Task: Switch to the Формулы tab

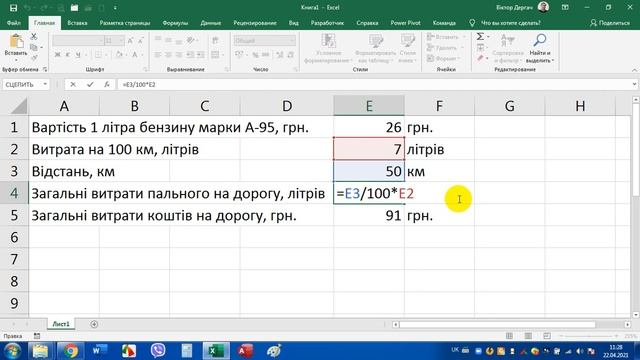Action: click(175, 23)
